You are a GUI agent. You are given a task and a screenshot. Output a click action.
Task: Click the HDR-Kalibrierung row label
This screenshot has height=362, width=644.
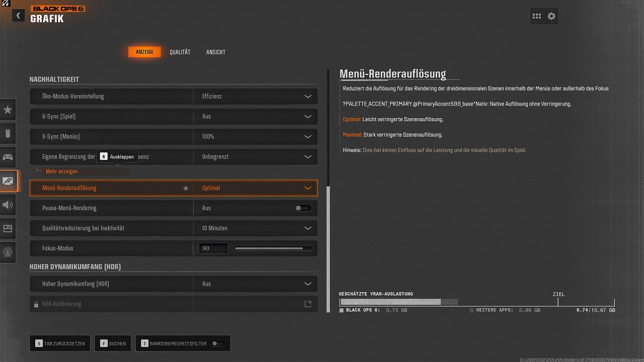tap(61, 304)
